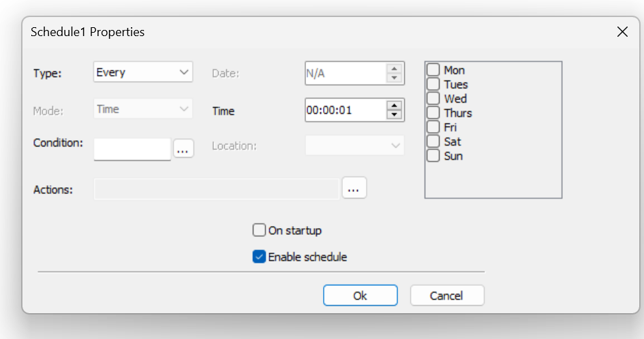Click the Date spinner up arrow
This screenshot has width=644, height=339.
395,69
